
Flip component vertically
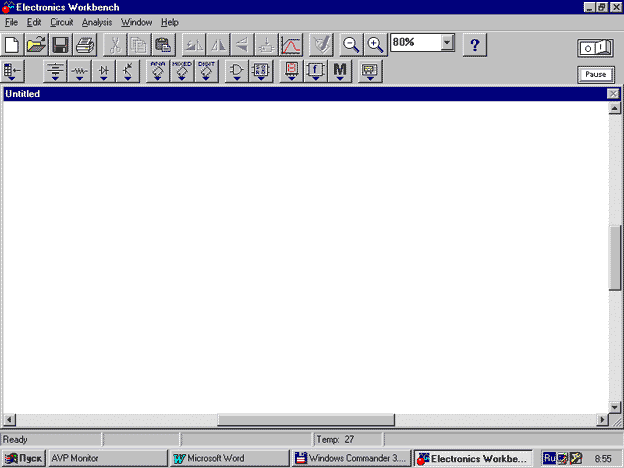(x=242, y=45)
